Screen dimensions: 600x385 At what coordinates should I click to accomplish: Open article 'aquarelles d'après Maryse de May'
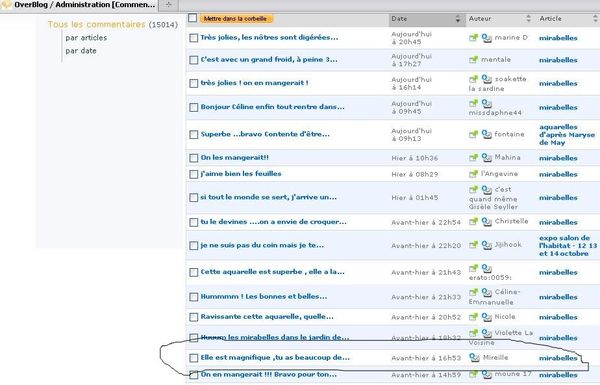coord(567,134)
